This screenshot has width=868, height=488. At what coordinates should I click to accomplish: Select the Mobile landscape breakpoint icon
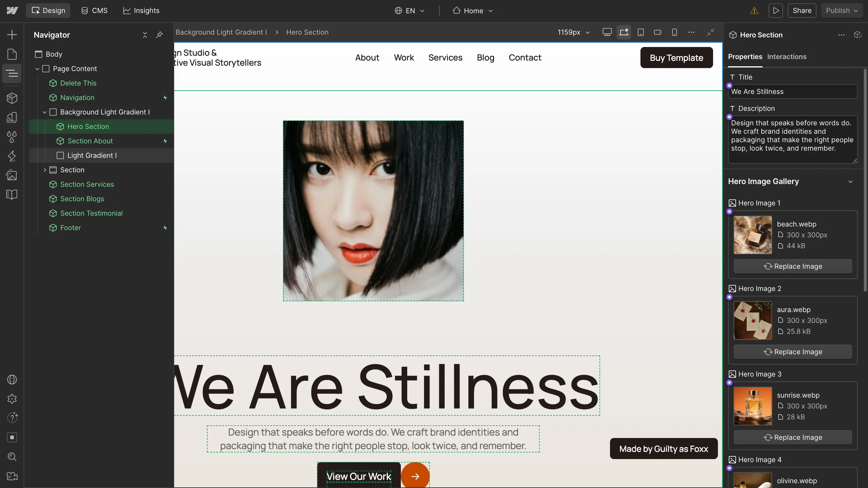coord(657,32)
